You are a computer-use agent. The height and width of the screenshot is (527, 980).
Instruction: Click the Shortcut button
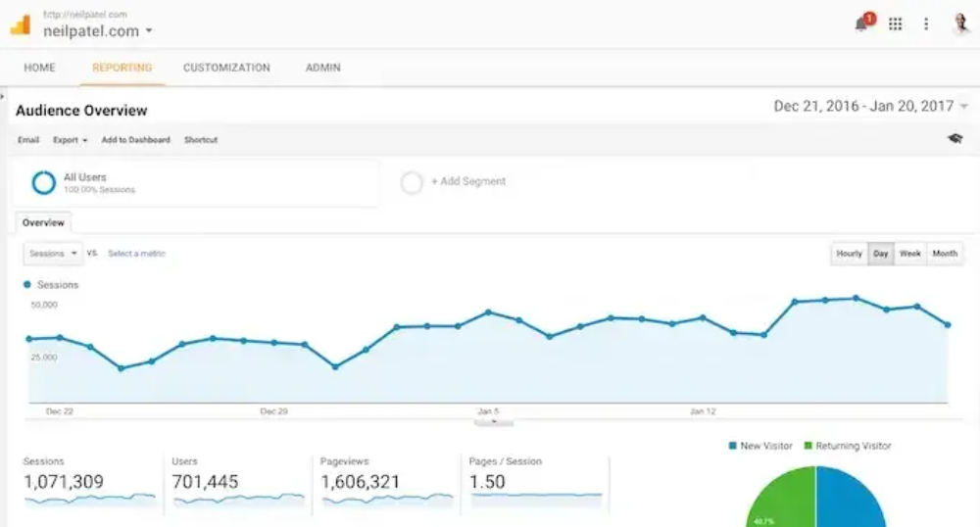coord(201,140)
